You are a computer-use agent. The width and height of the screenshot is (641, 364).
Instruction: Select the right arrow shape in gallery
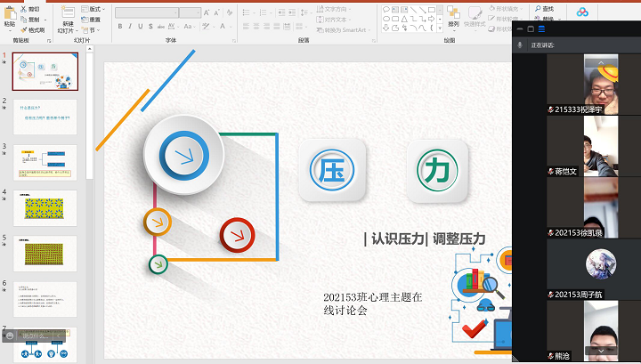coord(431,19)
